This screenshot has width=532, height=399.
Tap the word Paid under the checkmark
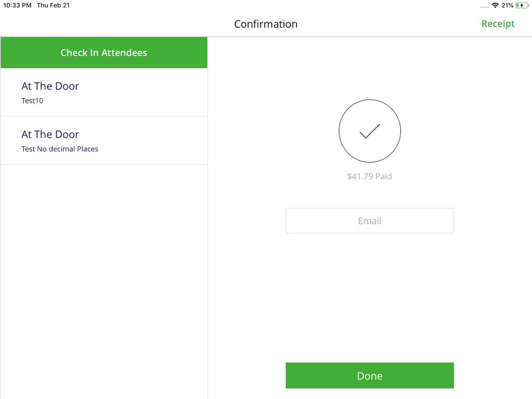click(384, 176)
